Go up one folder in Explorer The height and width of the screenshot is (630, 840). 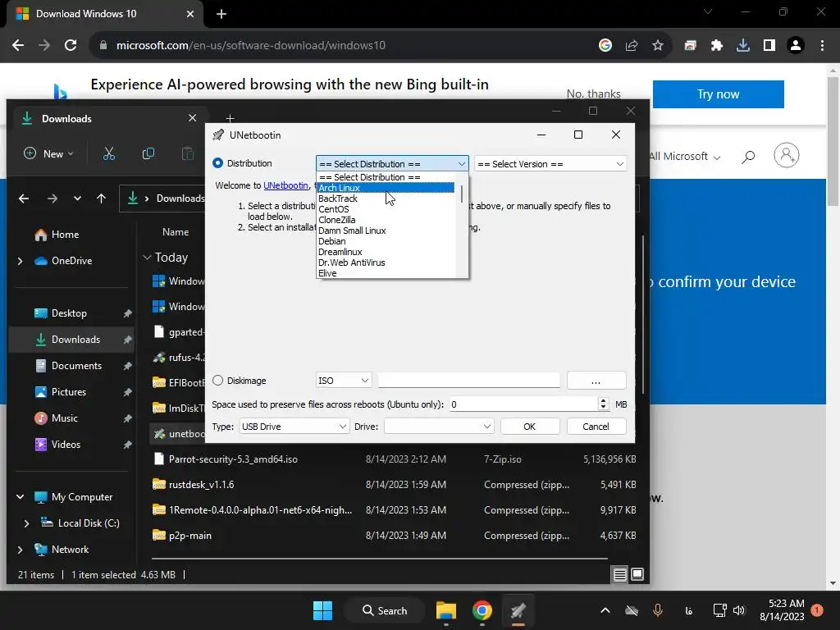(101, 199)
